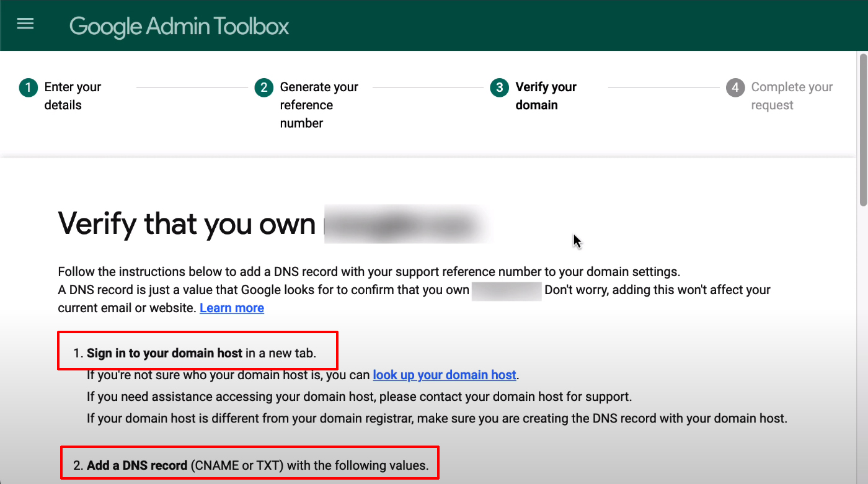
Task: Select the greyed step 4 circle icon
Action: (735, 87)
